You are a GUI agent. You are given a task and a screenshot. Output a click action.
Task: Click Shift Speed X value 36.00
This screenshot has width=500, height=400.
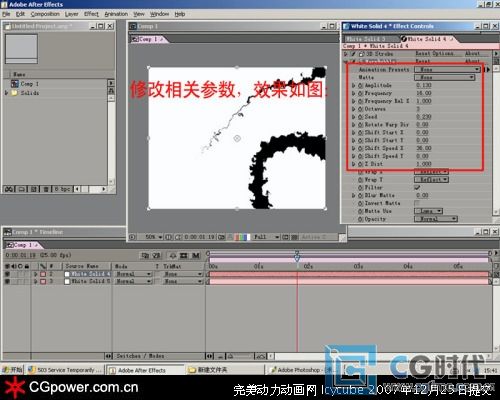click(x=424, y=148)
